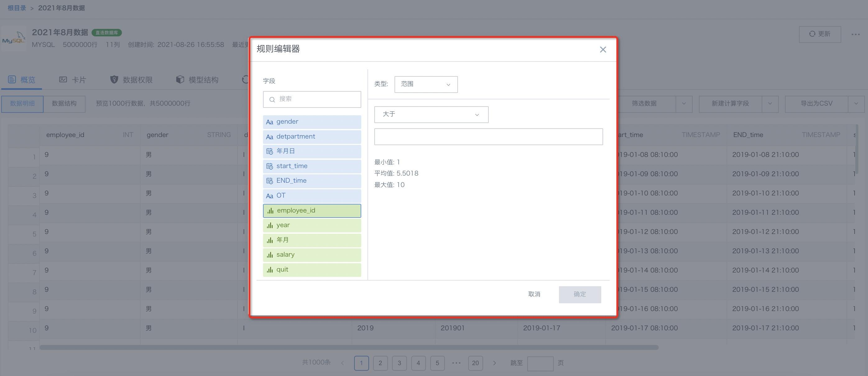
Task: Select the year numeric field
Action: pyautogui.click(x=312, y=225)
